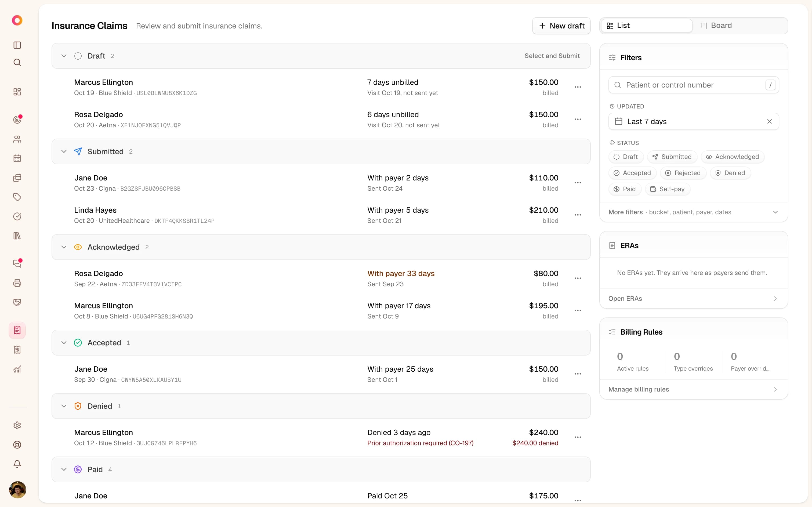Open more options for denied Marcus Ellington claim
The width and height of the screenshot is (812, 507).
click(578, 437)
